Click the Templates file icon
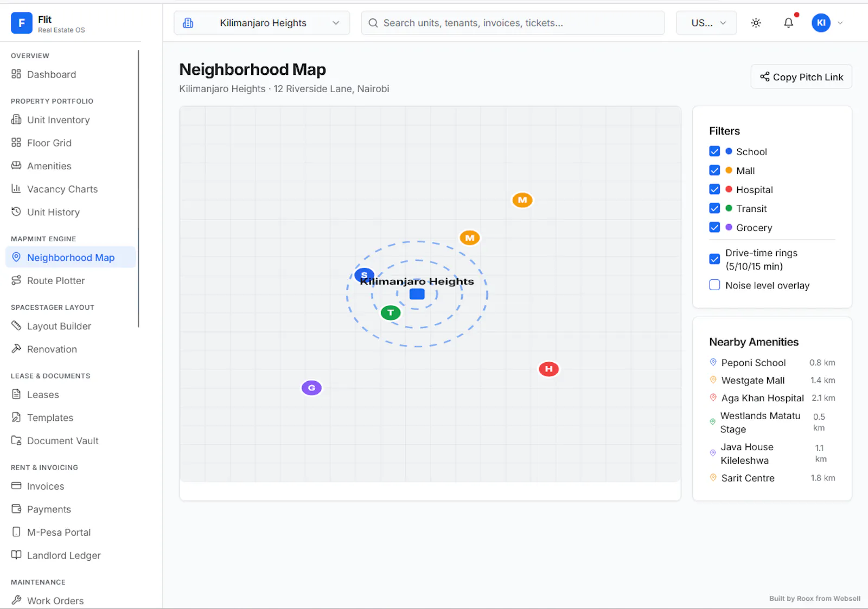868x609 pixels. pyautogui.click(x=16, y=418)
